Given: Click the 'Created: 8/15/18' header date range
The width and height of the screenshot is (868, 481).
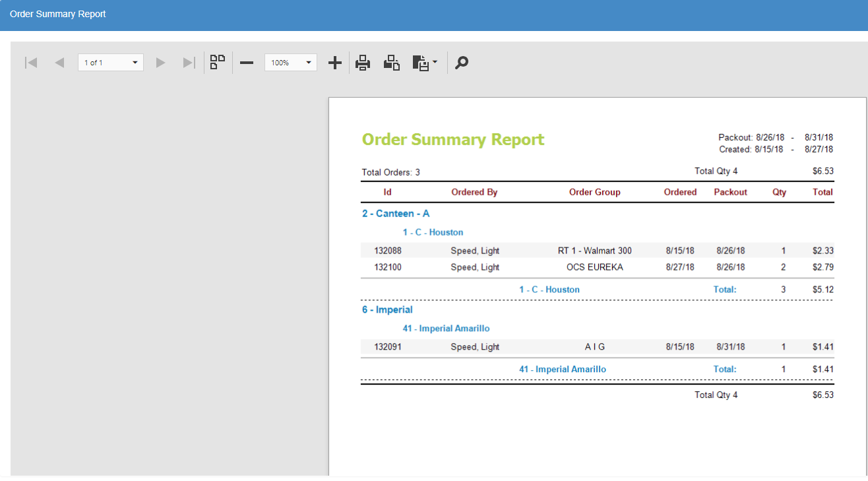Looking at the screenshot, I should click(776, 149).
